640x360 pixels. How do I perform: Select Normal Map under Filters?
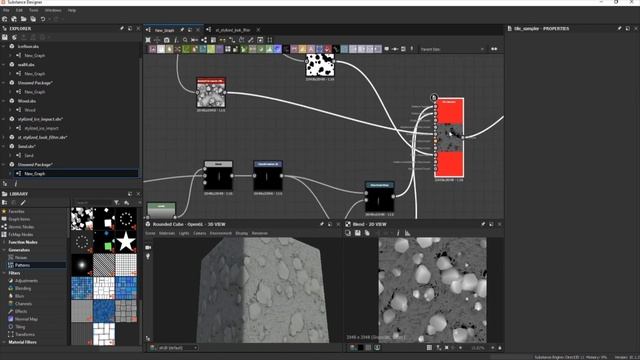coord(26,319)
